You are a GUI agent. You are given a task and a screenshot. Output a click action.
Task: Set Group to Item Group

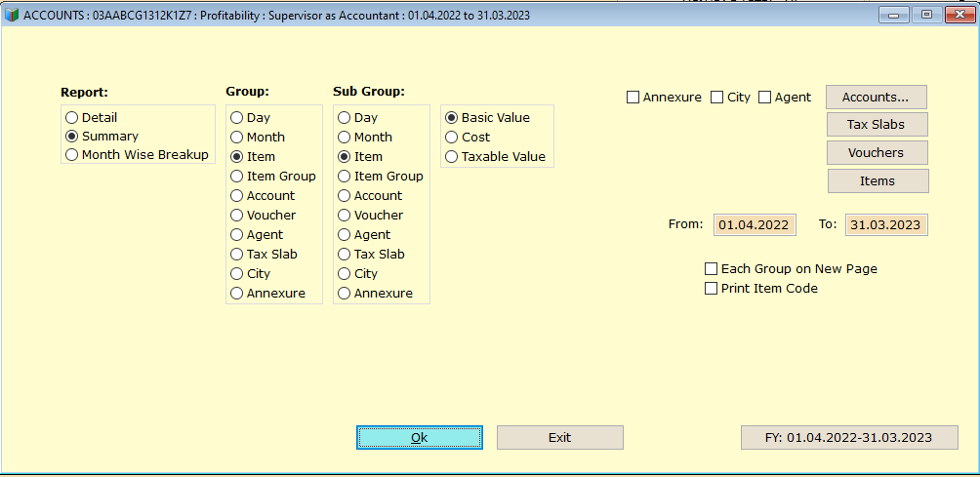click(273, 176)
